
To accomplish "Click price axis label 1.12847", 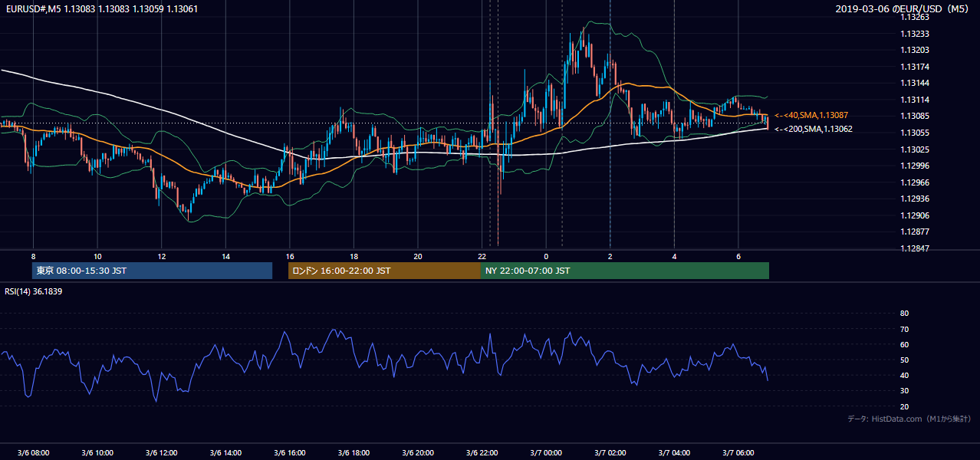I will click(915, 248).
